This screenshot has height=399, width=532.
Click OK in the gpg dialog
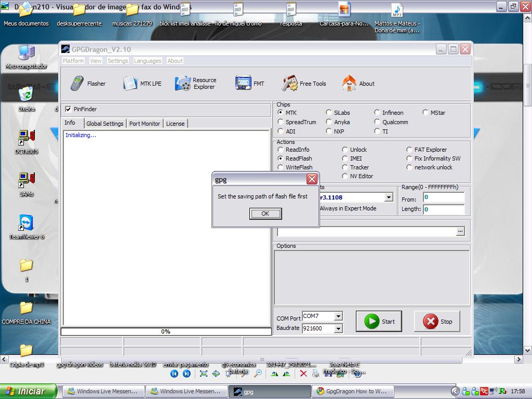(x=265, y=214)
